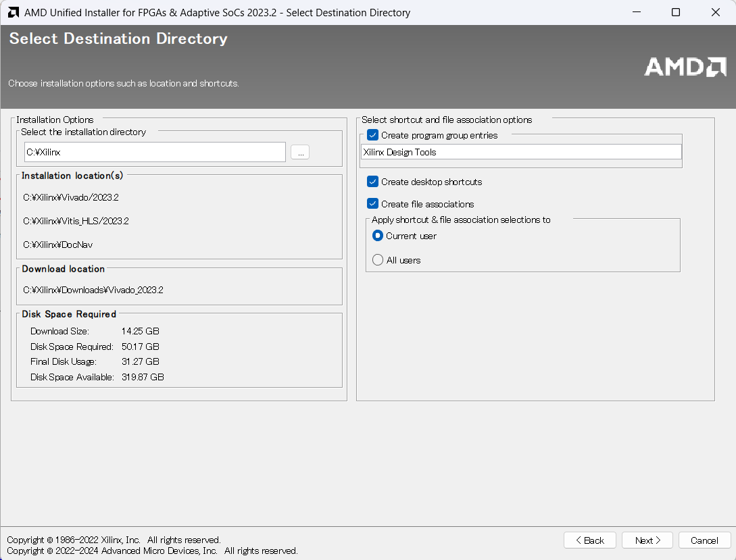This screenshot has width=736, height=560.
Task: Click the 'Choose installation options' description text
Action: pyautogui.click(x=124, y=84)
